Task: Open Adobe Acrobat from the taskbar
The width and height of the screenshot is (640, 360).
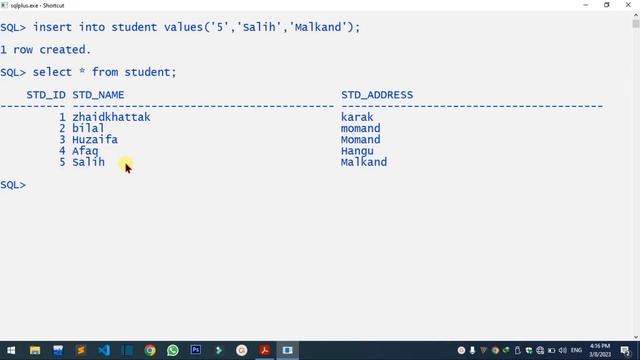Action: (264, 350)
